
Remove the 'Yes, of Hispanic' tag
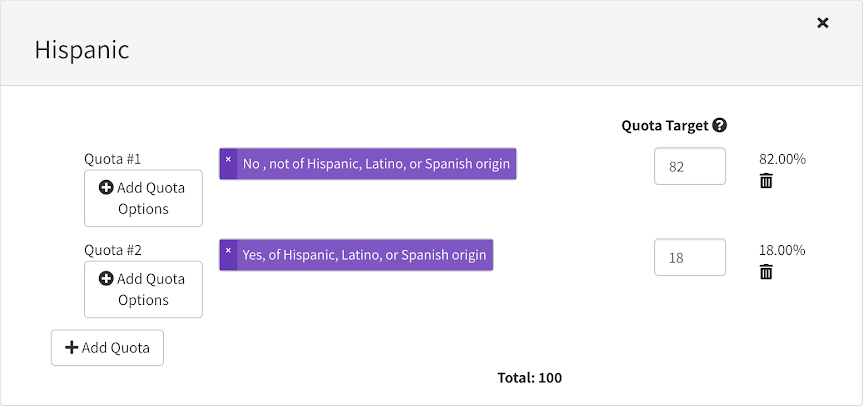(228, 251)
